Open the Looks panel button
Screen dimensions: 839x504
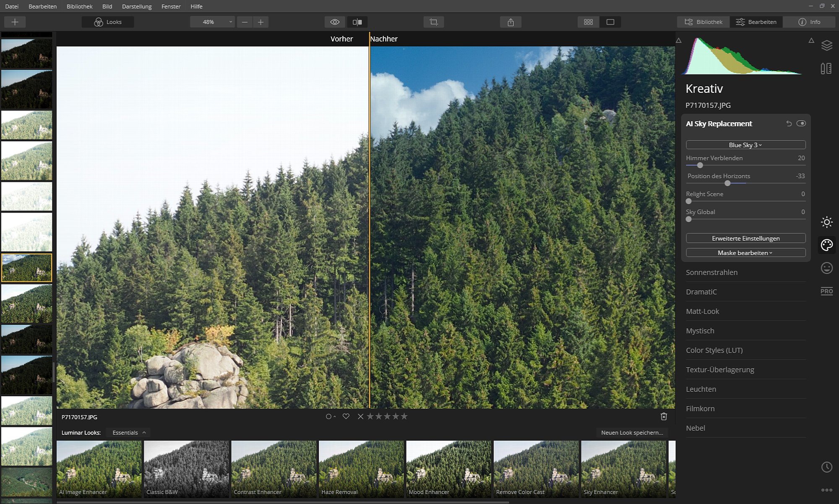coord(108,22)
